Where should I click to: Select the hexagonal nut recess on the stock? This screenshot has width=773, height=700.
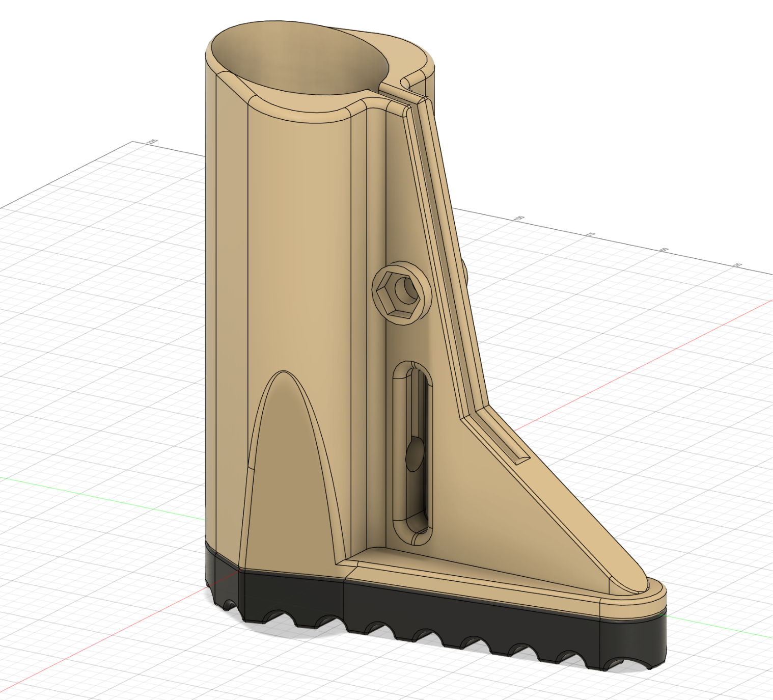402,294
